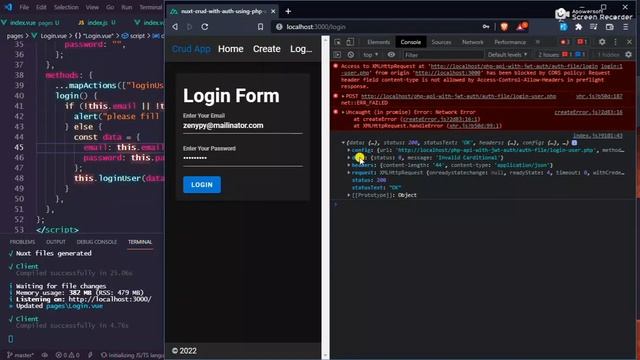640x360 pixels.
Task: Click the blue extension icon in browser toolbar
Action: [564, 27]
